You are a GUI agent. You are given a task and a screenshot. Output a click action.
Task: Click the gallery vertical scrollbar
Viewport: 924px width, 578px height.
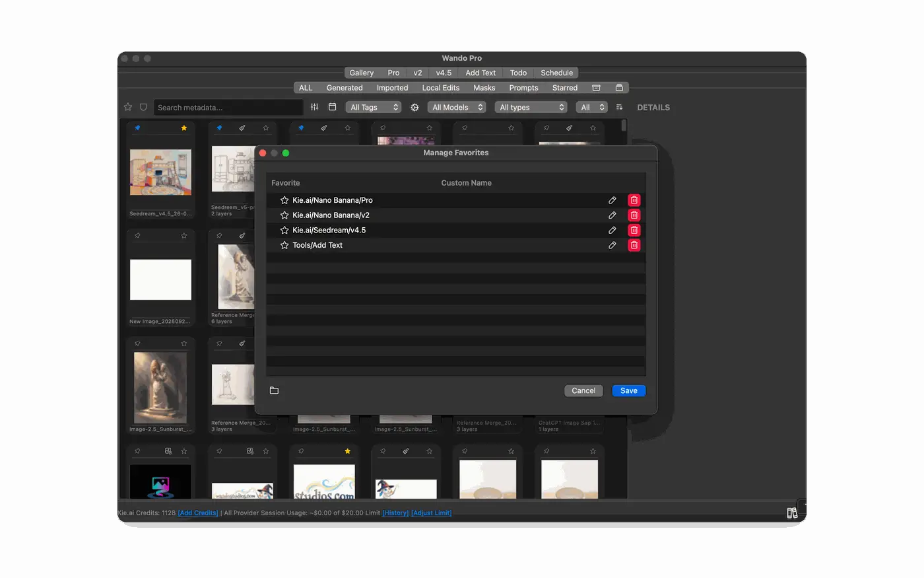624,126
